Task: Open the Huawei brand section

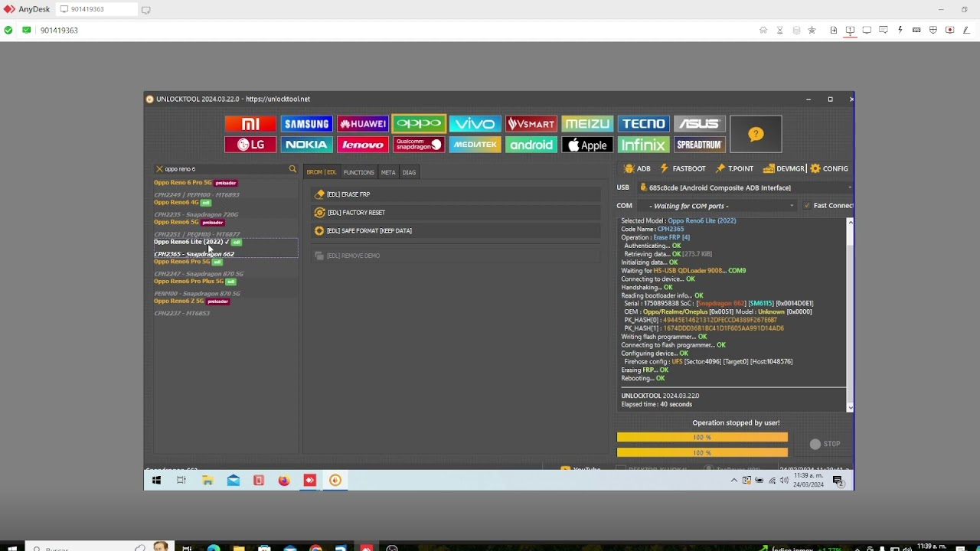Action: coord(363,124)
